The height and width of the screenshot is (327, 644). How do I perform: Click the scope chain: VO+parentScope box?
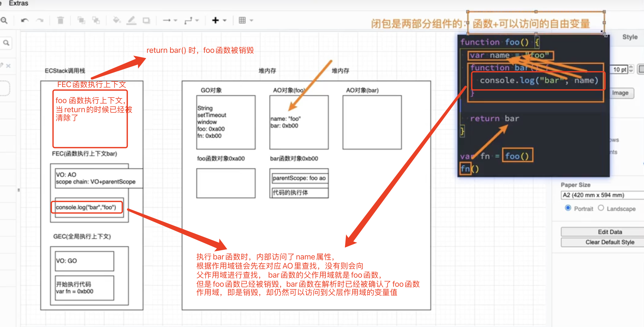pos(99,178)
